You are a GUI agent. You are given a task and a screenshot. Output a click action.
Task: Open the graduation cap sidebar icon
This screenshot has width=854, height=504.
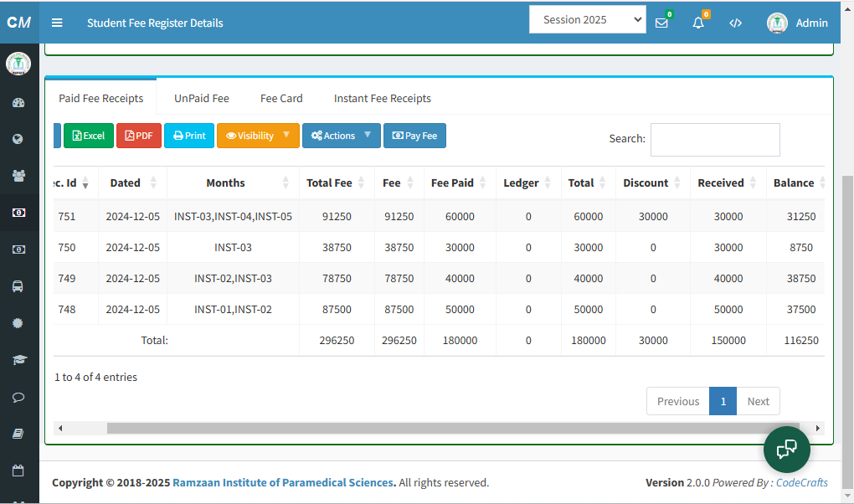click(18, 360)
